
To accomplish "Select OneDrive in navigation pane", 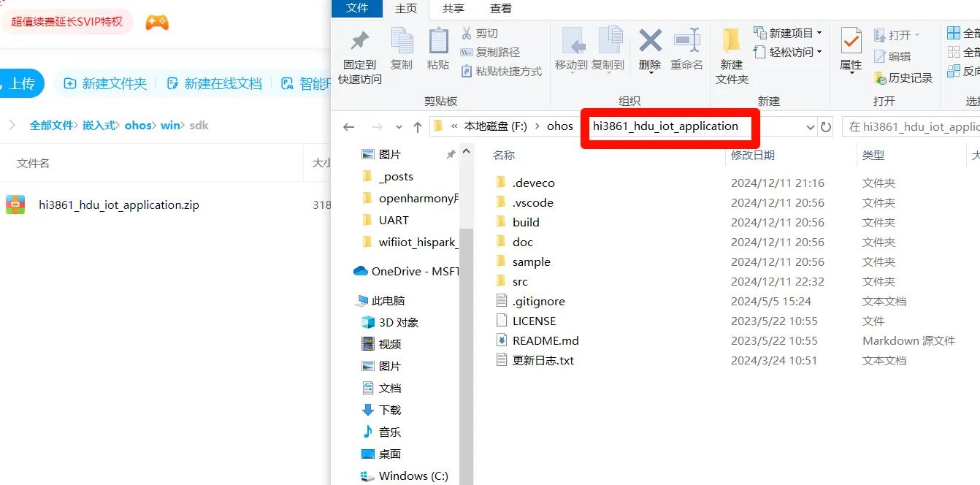I will [x=397, y=271].
